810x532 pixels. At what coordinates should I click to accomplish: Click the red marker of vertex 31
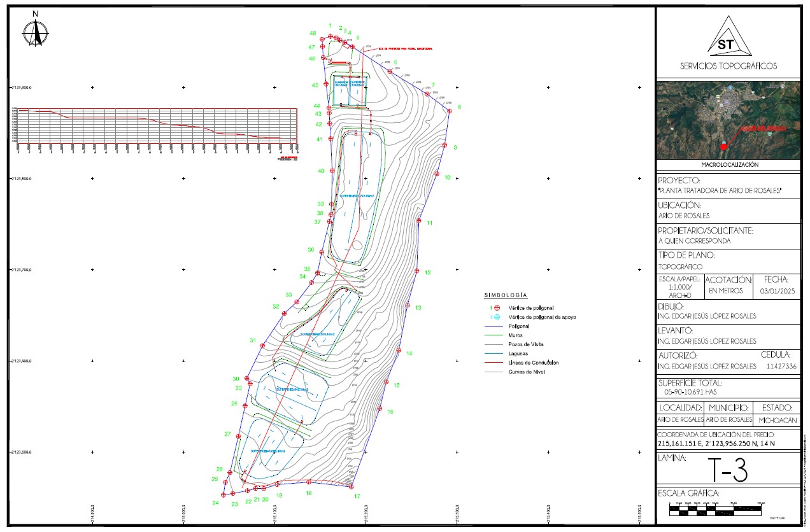(262, 346)
